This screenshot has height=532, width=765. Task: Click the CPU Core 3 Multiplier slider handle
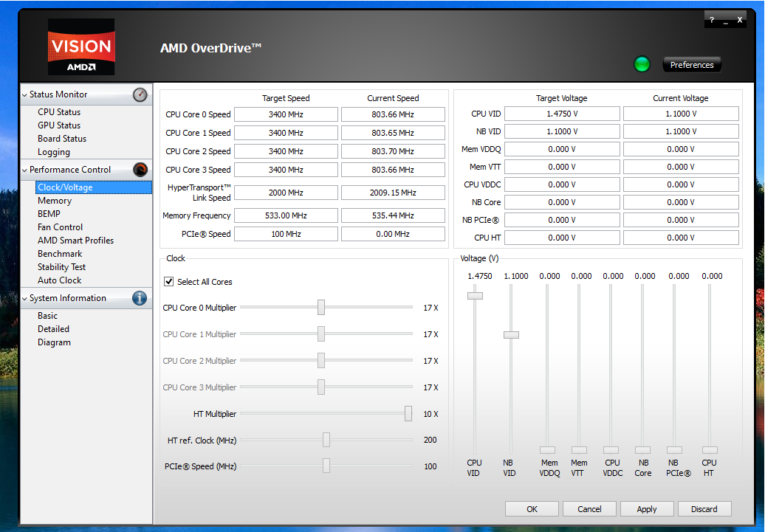[x=321, y=387]
